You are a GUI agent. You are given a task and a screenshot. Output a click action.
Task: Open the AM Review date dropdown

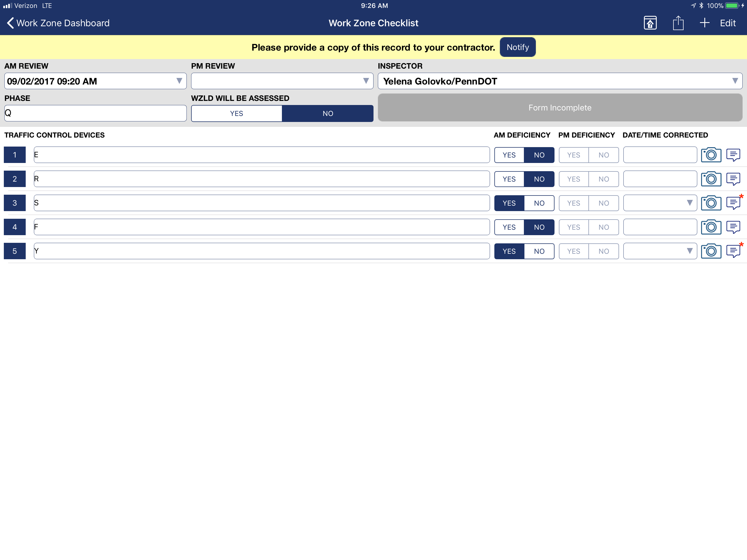pyautogui.click(x=95, y=81)
